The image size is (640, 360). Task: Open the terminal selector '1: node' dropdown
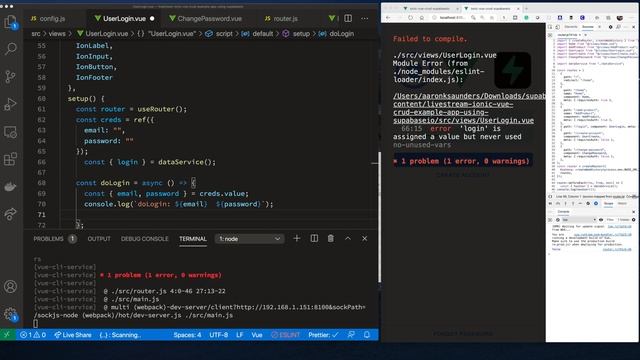pos(249,239)
